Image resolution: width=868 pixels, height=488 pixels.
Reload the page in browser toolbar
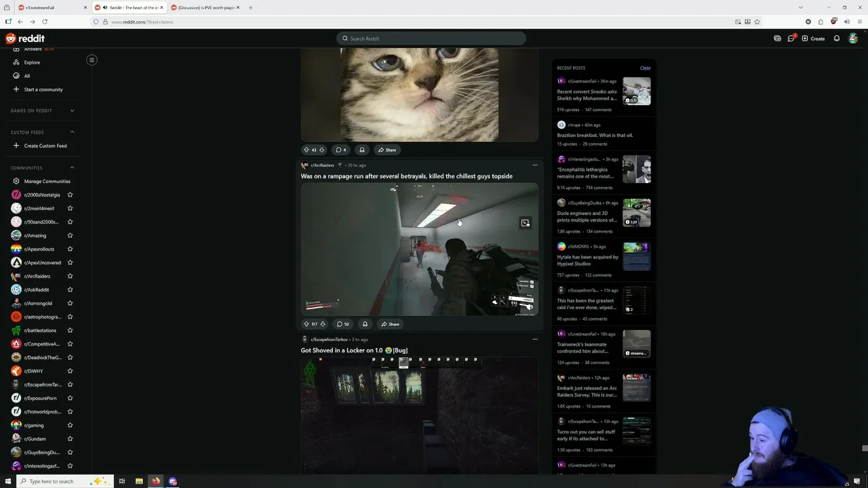44,22
